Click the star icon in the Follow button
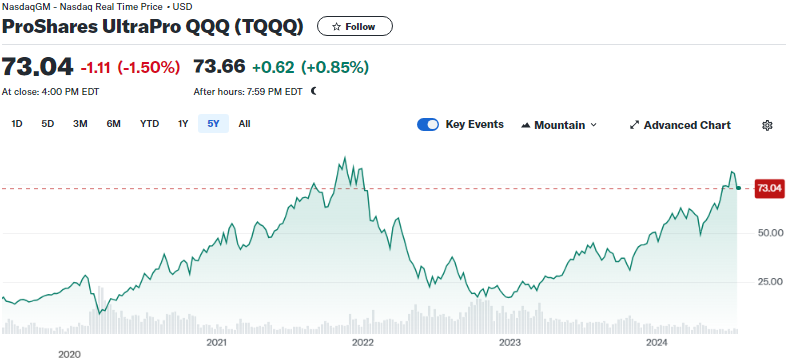 point(336,27)
